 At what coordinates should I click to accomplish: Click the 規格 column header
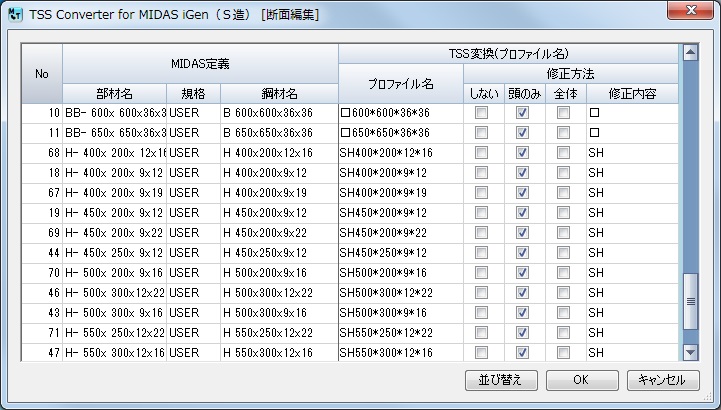click(193, 94)
